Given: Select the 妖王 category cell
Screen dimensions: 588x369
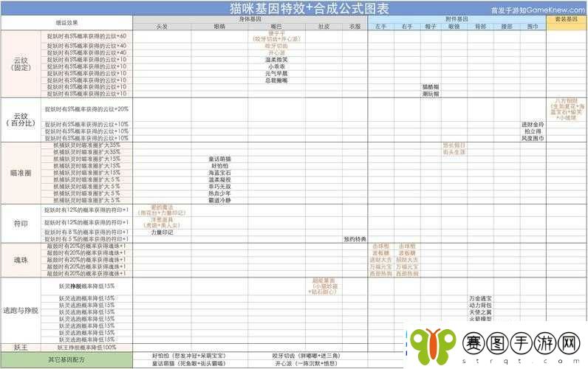Looking at the screenshot, I should tap(21, 348).
